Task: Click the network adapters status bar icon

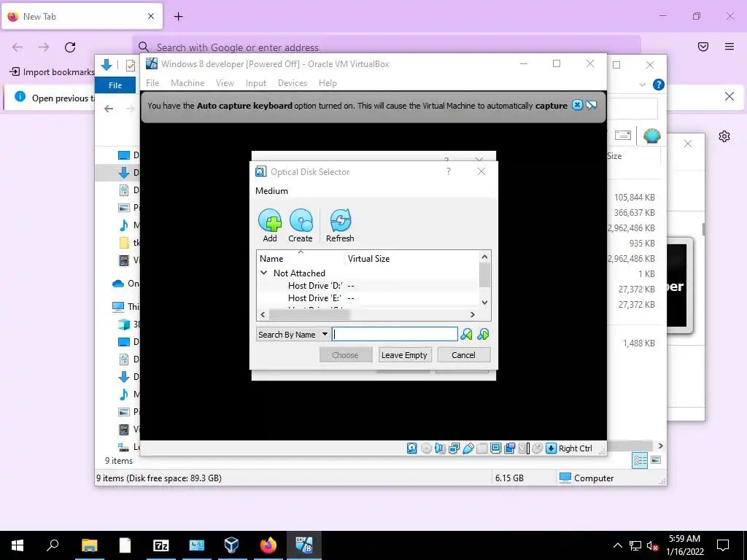Action: point(454,448)
